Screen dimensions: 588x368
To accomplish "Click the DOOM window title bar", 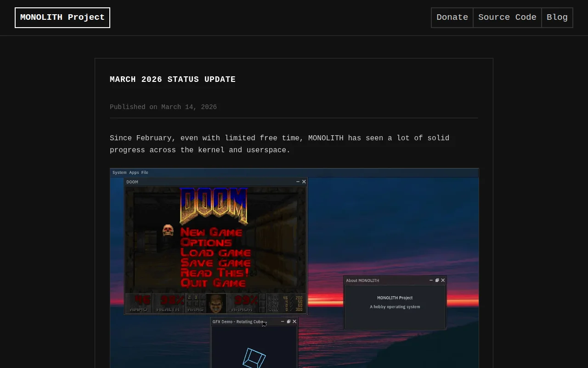I will pos(216,182).
